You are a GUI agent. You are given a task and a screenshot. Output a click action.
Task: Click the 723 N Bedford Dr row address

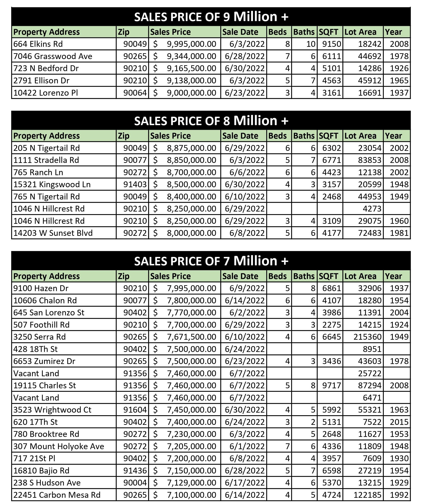[46, 68]
